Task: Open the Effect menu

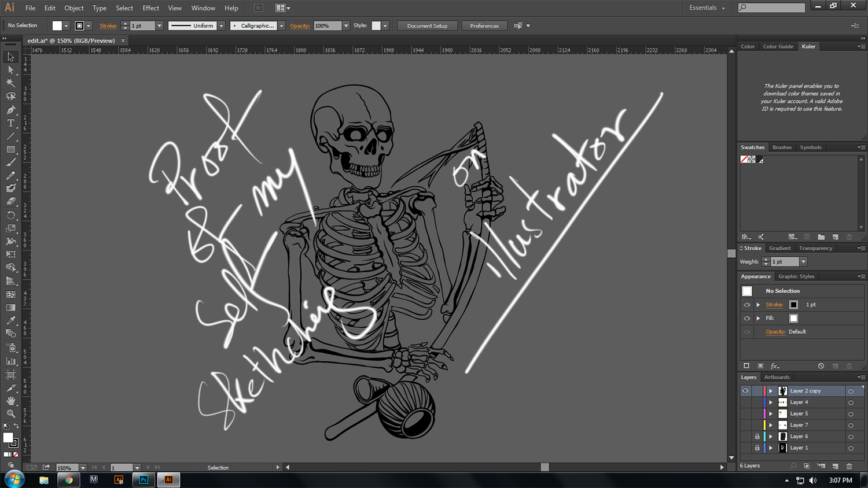Action: point(150,8)
